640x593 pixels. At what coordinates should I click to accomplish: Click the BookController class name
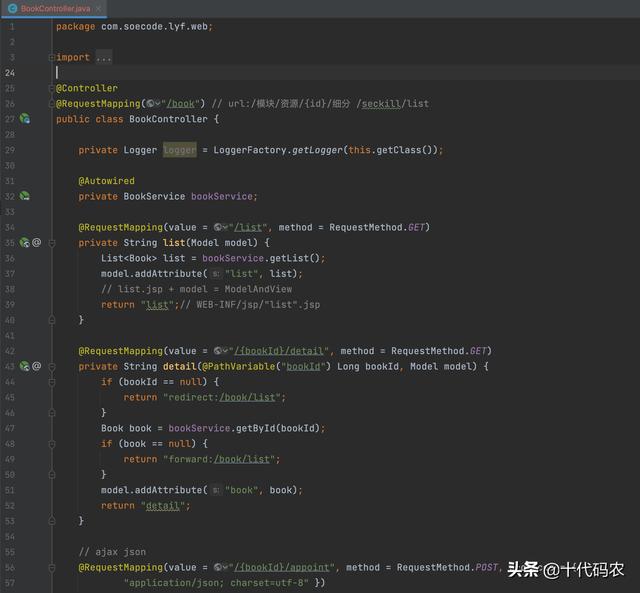(x=168, y=119)
